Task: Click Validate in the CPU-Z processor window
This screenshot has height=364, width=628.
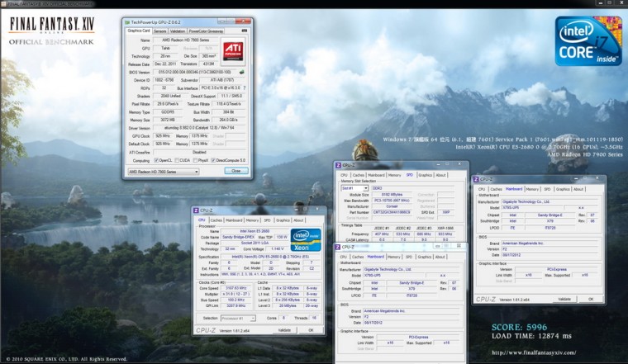Action: point(284,329)
